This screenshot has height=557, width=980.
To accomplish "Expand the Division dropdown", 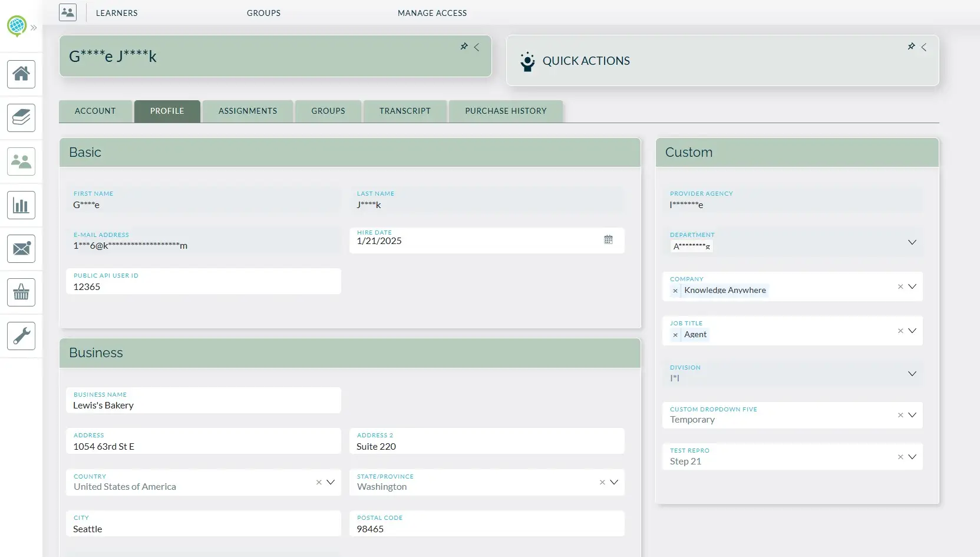I will tap(912, 374).
